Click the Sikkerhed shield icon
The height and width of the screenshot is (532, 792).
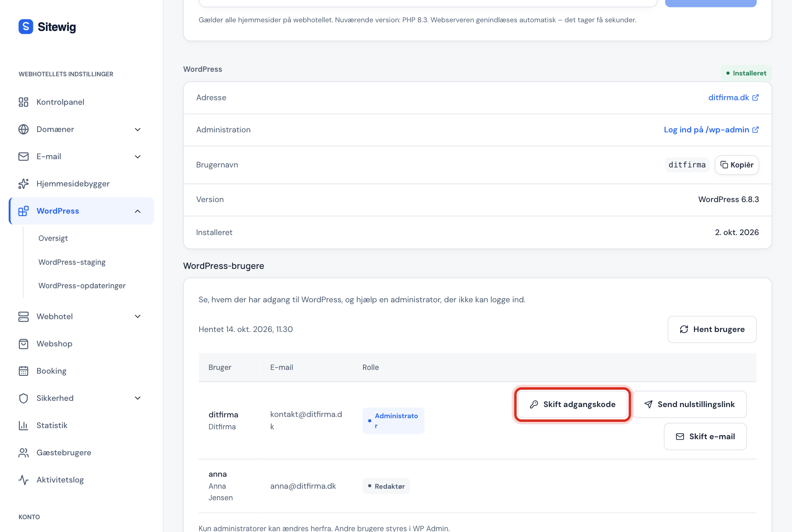click(24, 398)
